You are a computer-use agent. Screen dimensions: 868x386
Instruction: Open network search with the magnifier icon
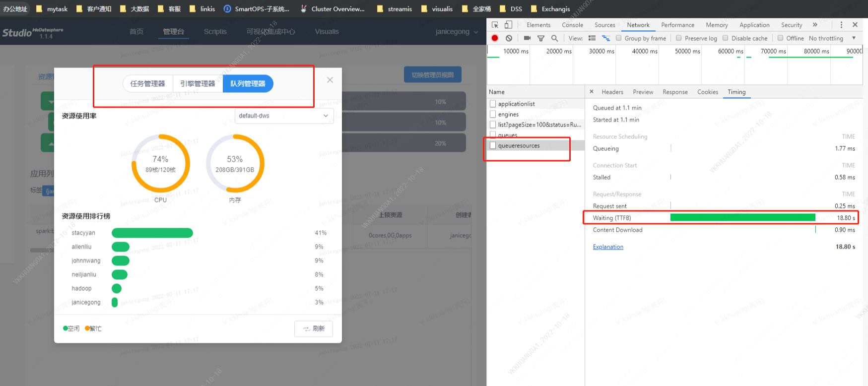(554, 38)
